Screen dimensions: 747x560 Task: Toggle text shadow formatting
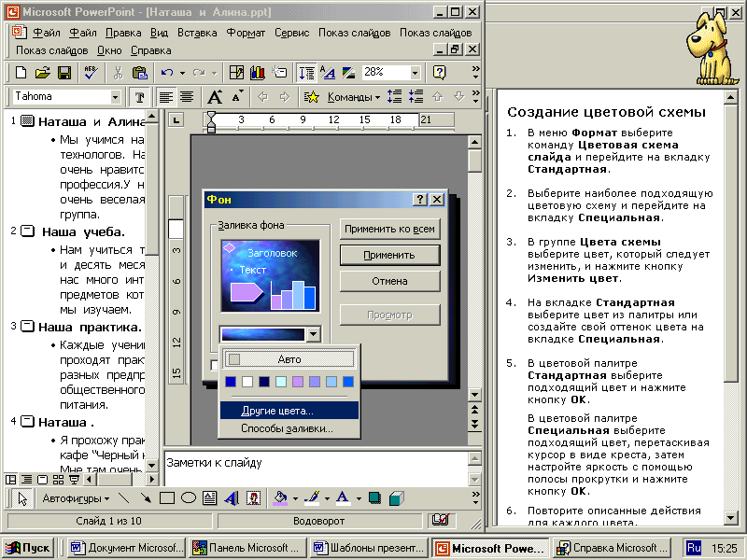point(139,97)
